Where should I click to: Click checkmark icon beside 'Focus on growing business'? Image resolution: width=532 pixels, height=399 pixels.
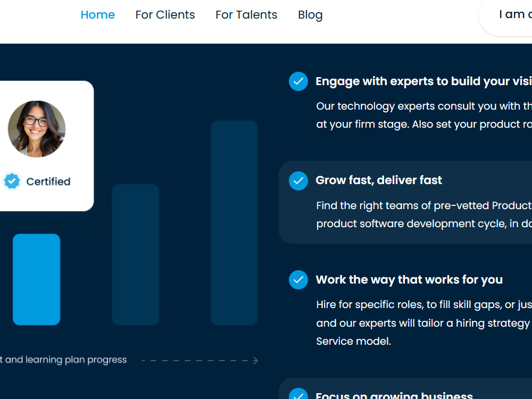click(x=298, y=394)
